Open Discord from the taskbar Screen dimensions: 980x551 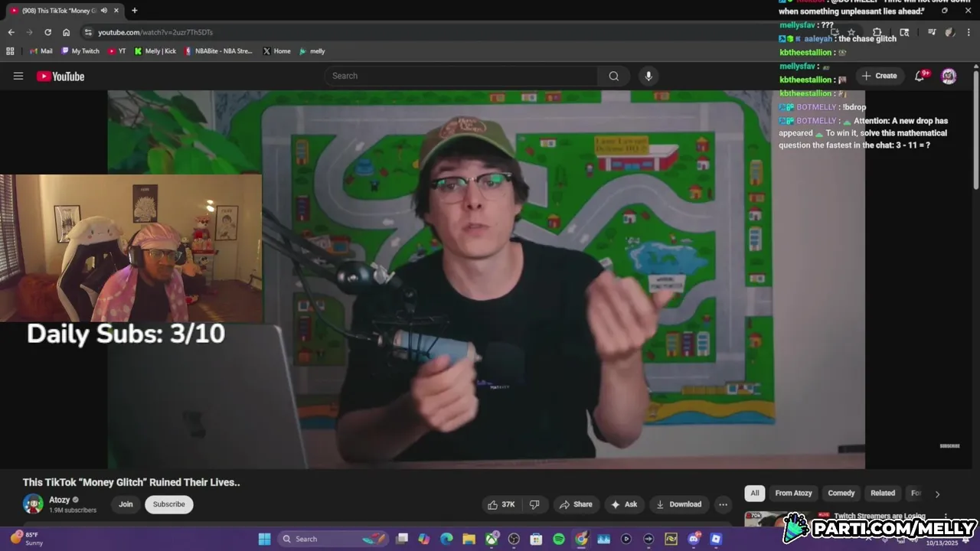tap(694, 539)
